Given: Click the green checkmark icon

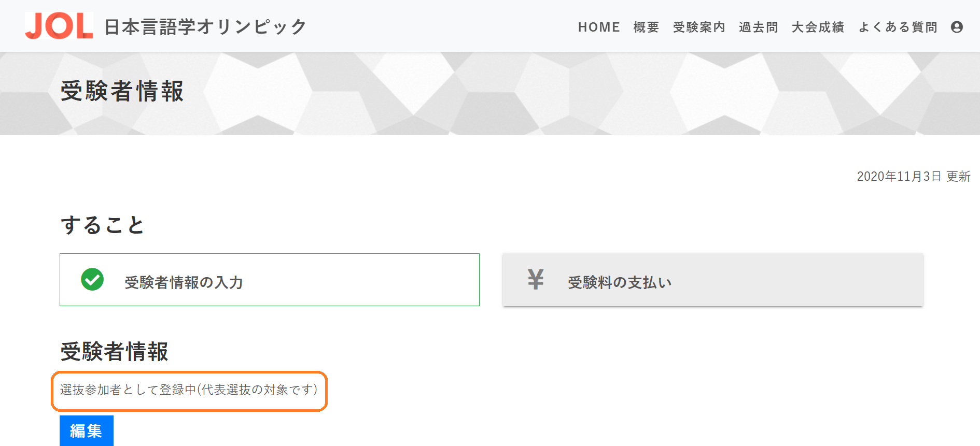Looking at the screenshot, I should 92,280.
